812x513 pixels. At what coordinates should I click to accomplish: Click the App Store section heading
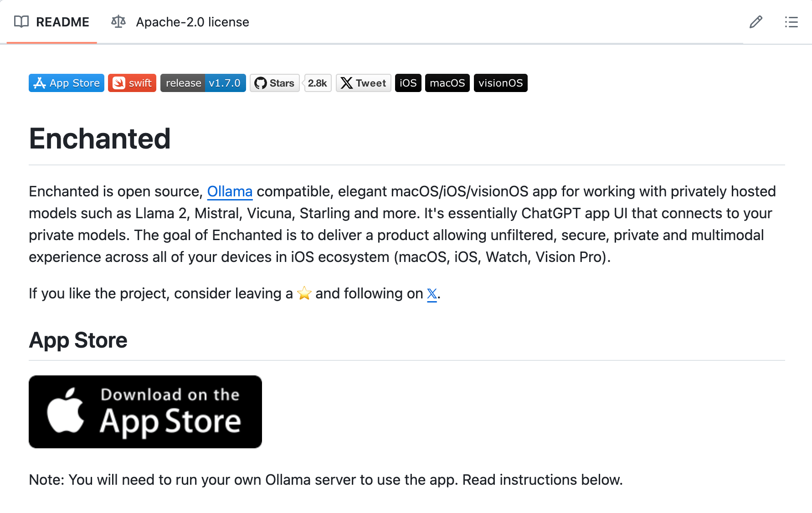coord(78,340)
